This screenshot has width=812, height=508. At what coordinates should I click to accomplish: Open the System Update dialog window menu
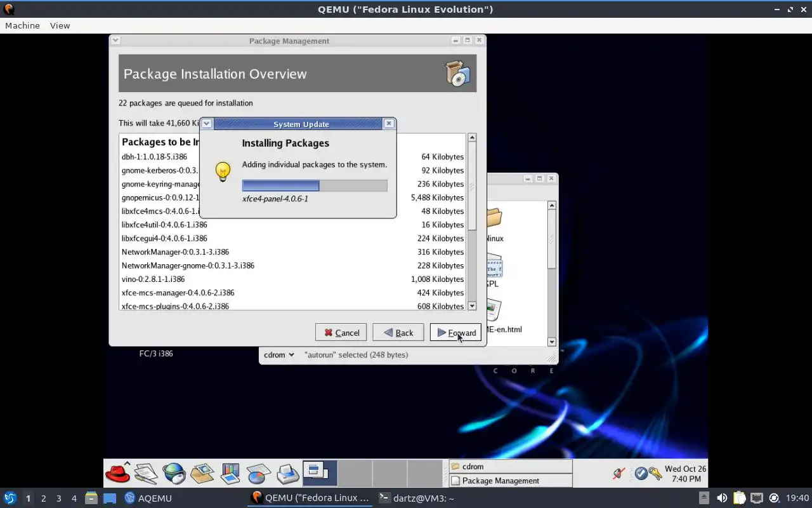tap(206, 124)
